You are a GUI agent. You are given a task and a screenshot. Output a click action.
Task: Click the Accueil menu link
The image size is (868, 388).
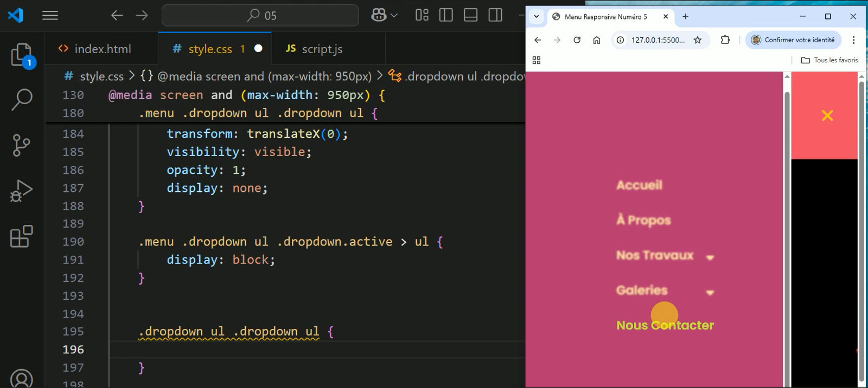[639, 185]
